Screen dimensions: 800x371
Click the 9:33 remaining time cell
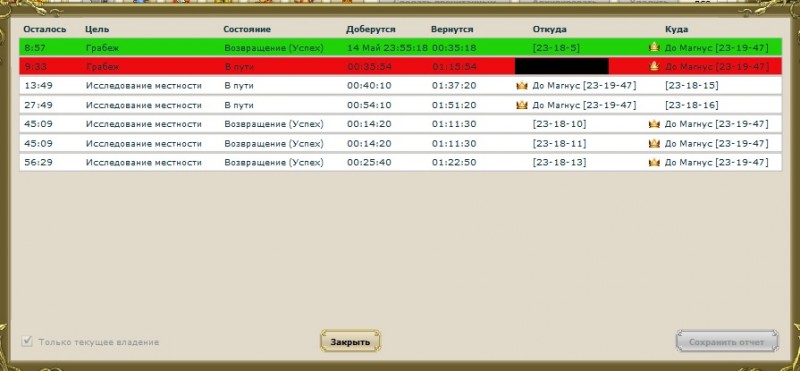pyautogui.click(x=35, y=67)
